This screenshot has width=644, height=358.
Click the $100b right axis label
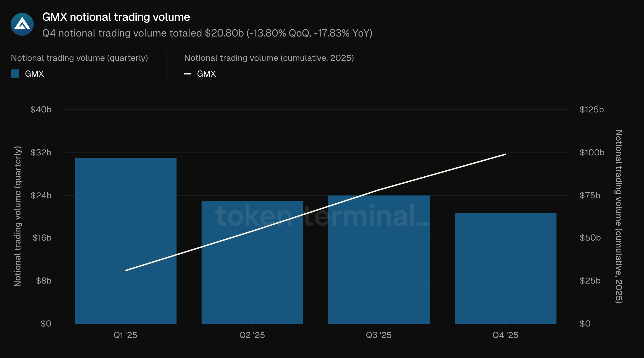click(592, 152)
